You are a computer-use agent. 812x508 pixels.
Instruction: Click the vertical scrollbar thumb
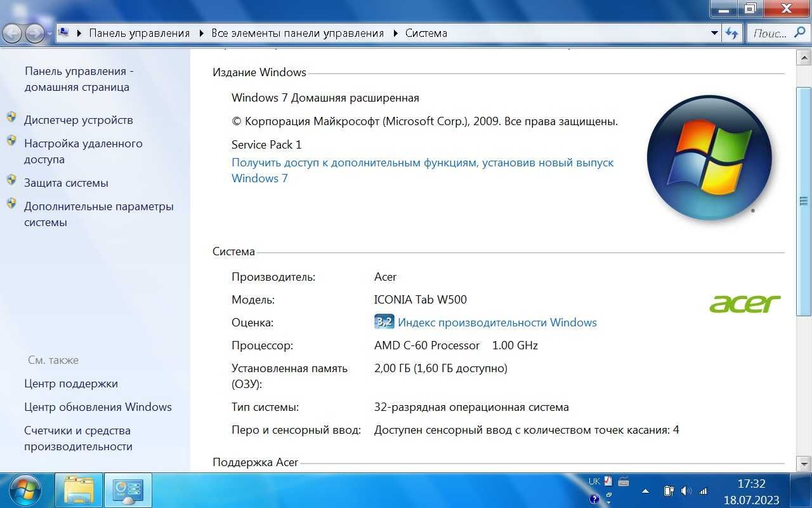(803, 202)
